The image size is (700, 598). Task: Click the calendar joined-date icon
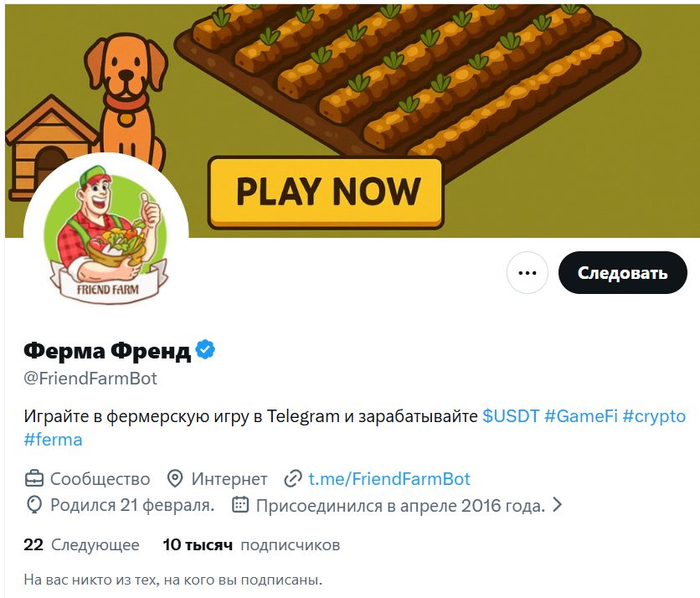tap(240, 505)
